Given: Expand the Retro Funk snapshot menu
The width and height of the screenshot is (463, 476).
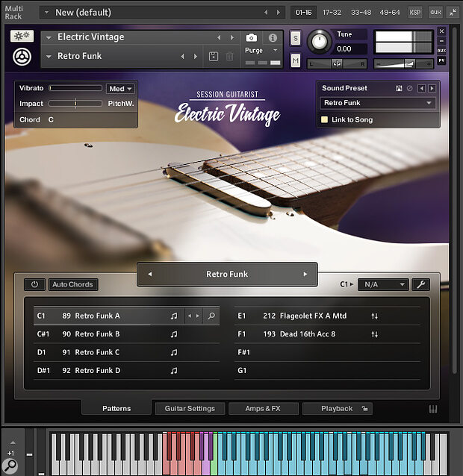Looking at the screenshot, I should click(x=49, y=57).
